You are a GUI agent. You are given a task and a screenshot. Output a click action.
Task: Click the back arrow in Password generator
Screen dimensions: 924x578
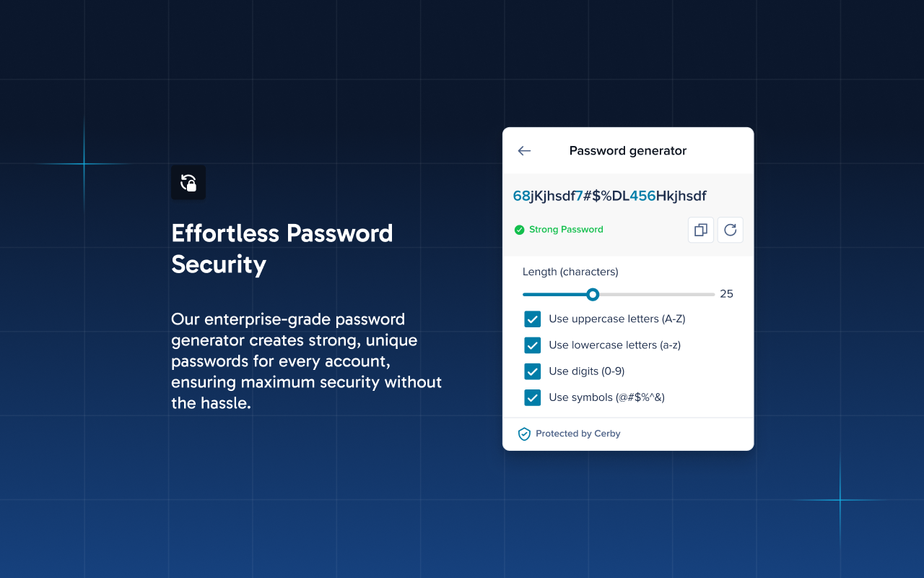pos(524,151)
